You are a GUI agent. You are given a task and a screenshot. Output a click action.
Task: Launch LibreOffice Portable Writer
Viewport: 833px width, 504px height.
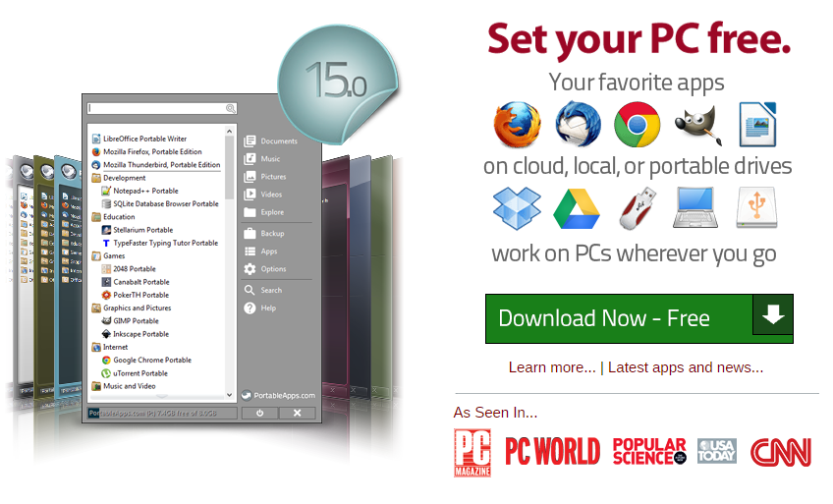coord(139,140)
